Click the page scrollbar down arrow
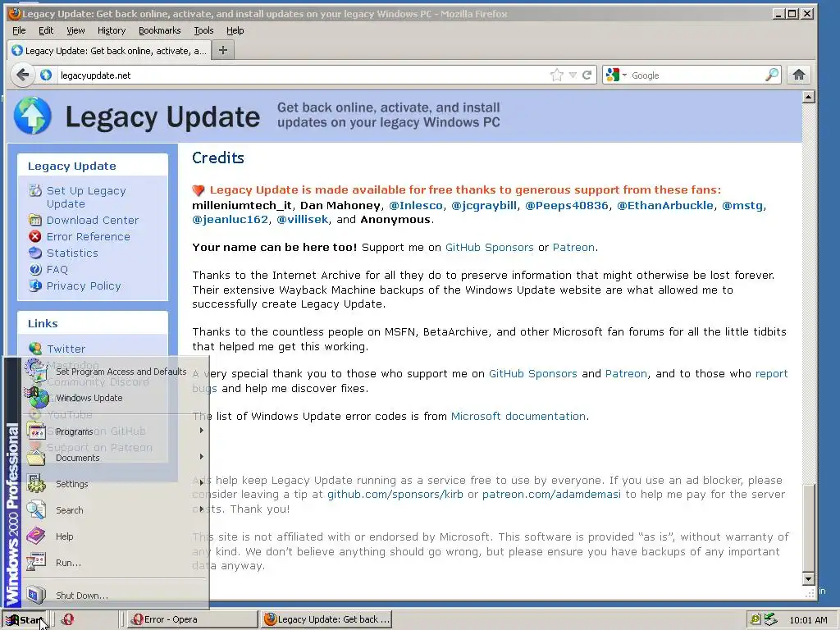The height and width of the screenshot is (630, 840). (x=808, y=578)
